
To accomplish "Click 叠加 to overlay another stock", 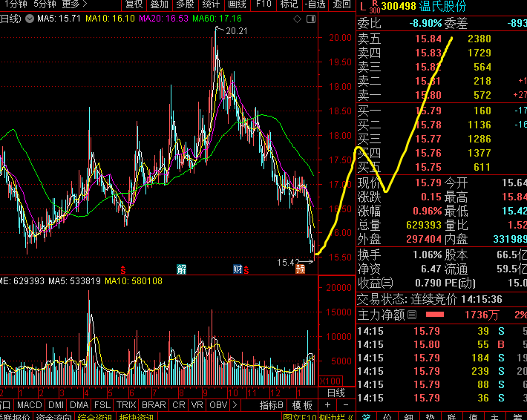I will [x=160, y=4].
